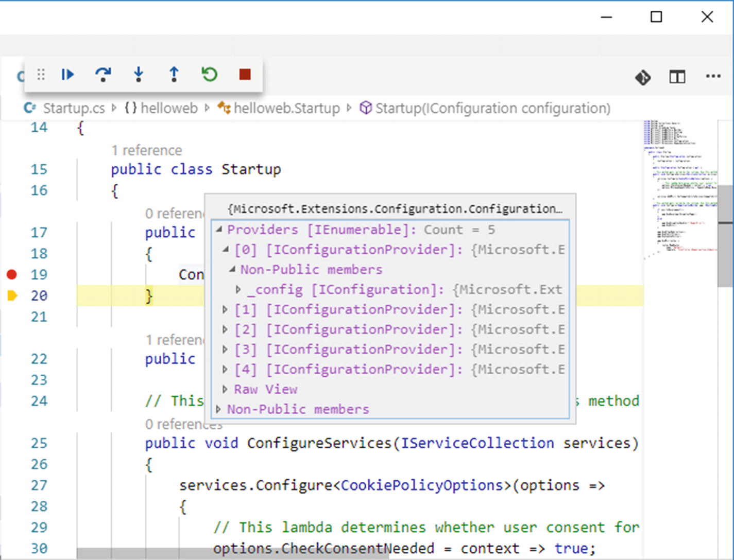Viewport: 734px width, 560px height.
Task: Click the Continue debug button
Action: (67, 75)
